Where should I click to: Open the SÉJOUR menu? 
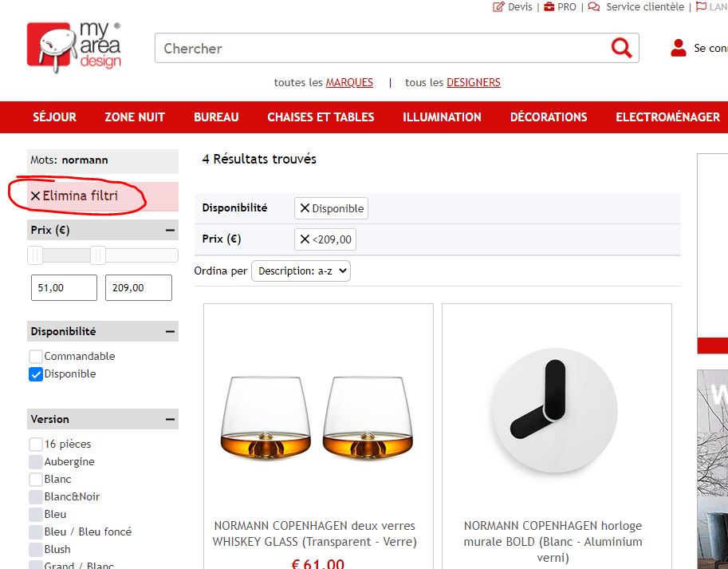coord(55,117)
